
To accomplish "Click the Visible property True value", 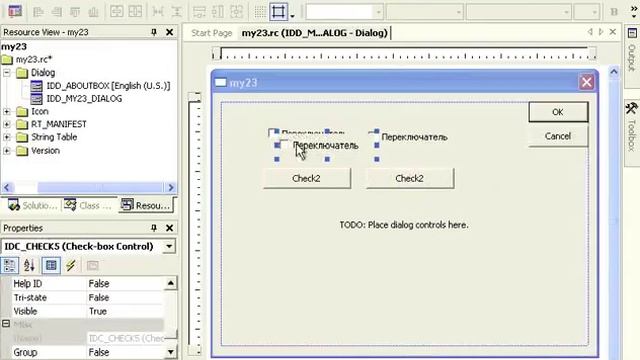I will (x=125, y=311).
